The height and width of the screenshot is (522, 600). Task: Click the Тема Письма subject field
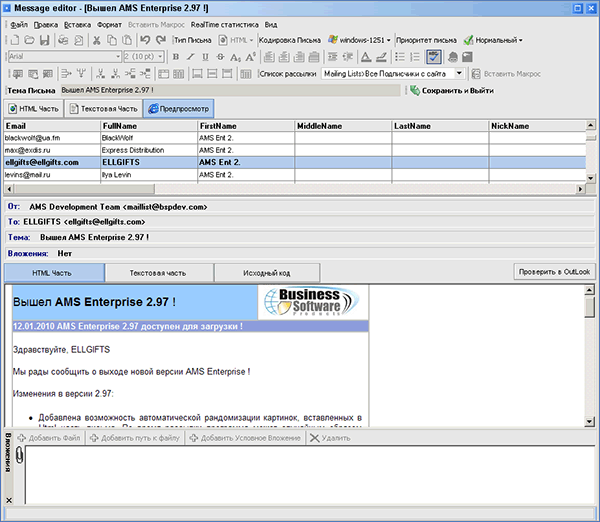[230, 90]
